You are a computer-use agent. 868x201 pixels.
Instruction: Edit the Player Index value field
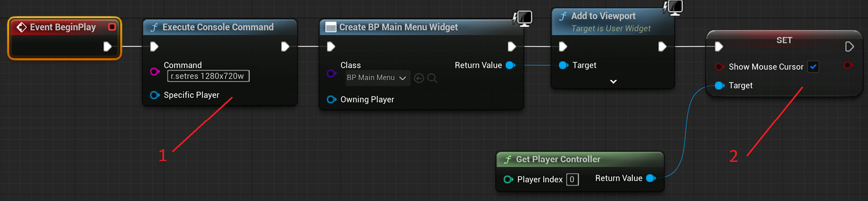pyautogui.click(x=572, y=179)
